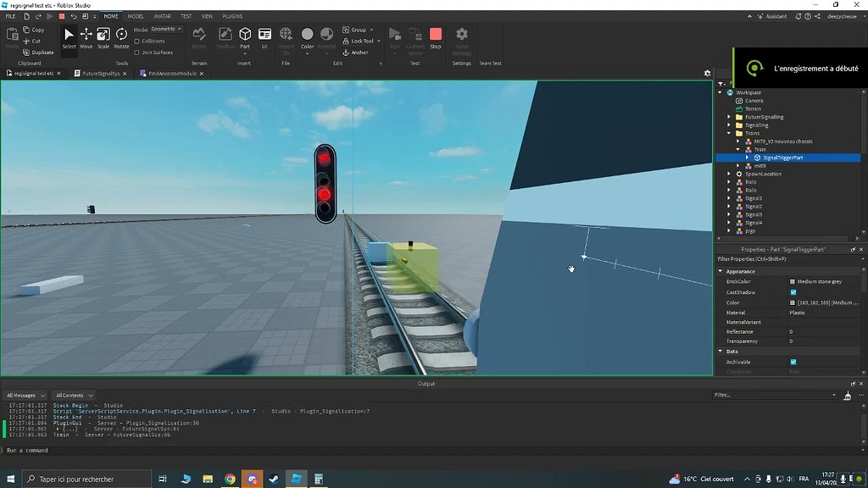
Task: Toggle the Join Surfaces checkbox
Action: [x=137, y=53]
